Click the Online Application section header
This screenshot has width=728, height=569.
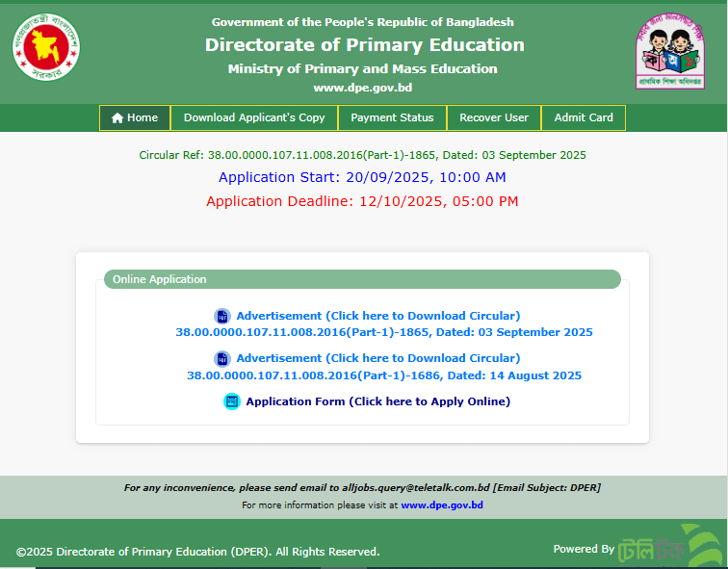point(362,279)
